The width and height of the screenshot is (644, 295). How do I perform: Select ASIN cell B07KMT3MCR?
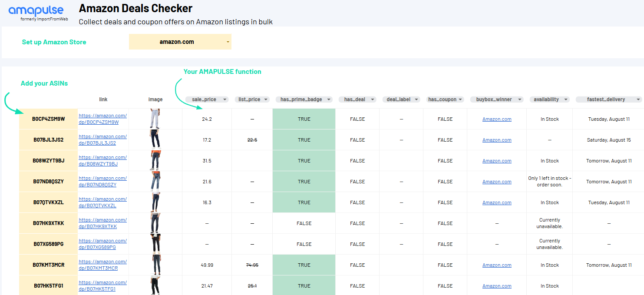point(49,265)
